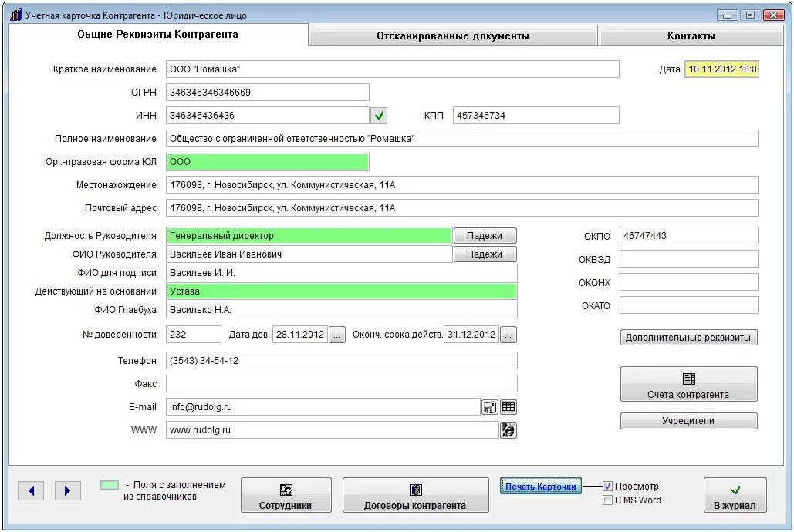Open the Сотрудники employees button
Screen dimensions: 794x532
tap(286, 495)
